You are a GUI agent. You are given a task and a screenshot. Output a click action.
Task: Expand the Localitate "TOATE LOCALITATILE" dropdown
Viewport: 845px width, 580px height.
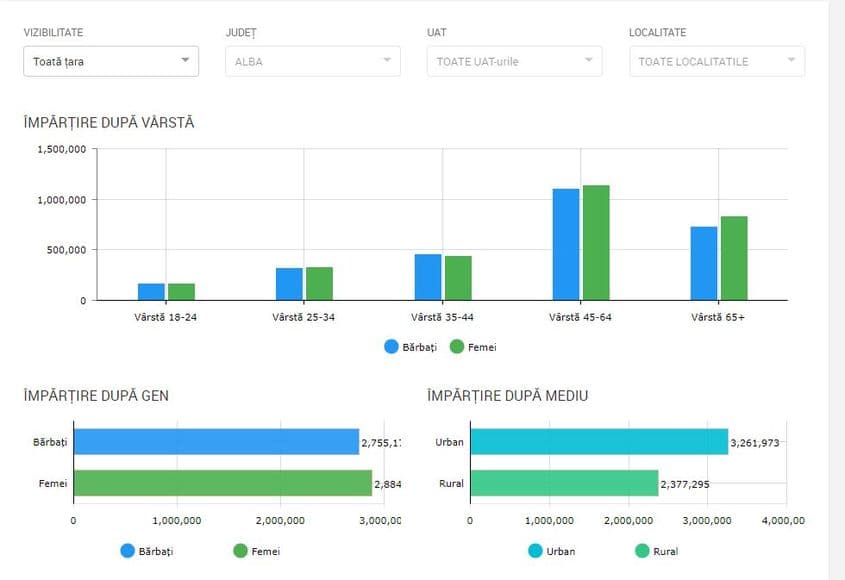716,61
